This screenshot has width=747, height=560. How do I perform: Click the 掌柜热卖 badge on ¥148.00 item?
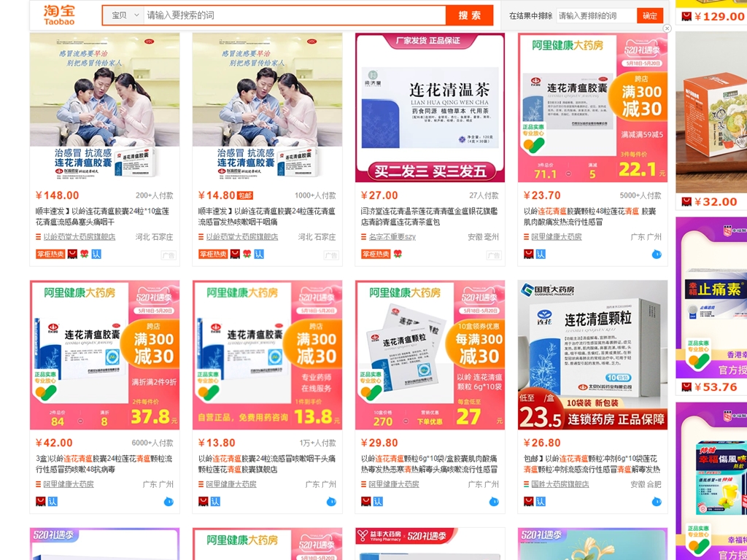pos(50,254)
